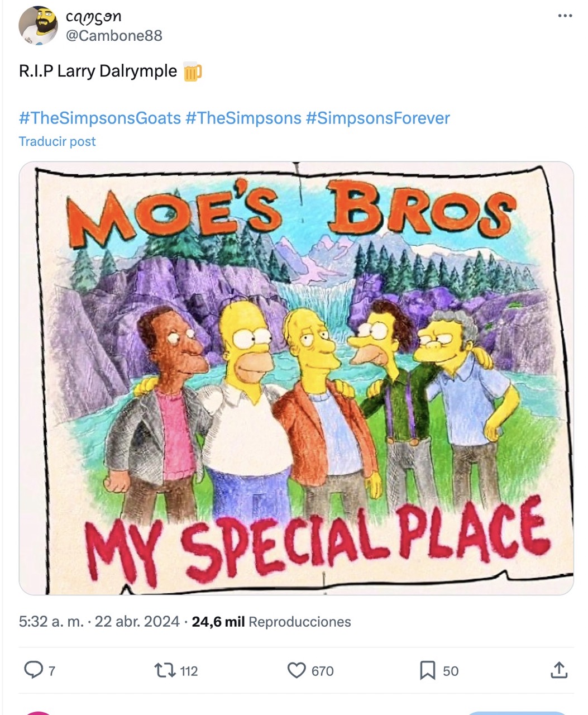Translate the post via 'Traducir post'
Screen dimensions: 588x715
[x=56, y=142]
